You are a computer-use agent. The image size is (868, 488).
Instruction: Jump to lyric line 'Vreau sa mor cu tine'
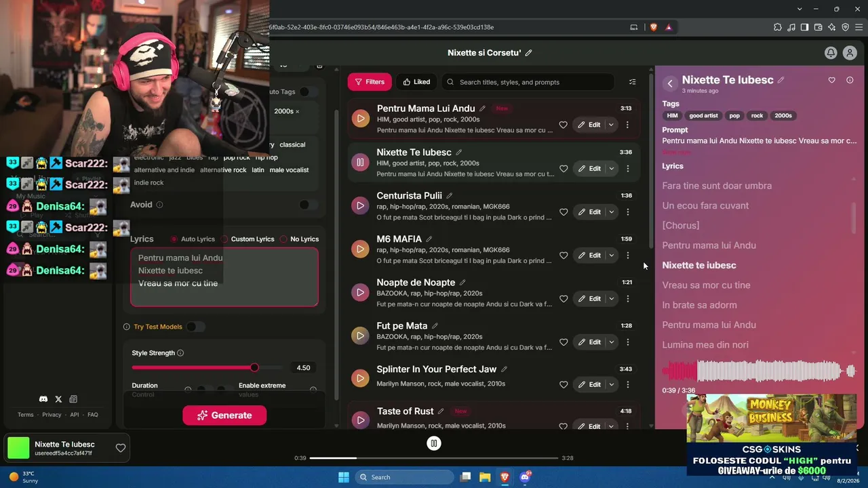point(706,285)
